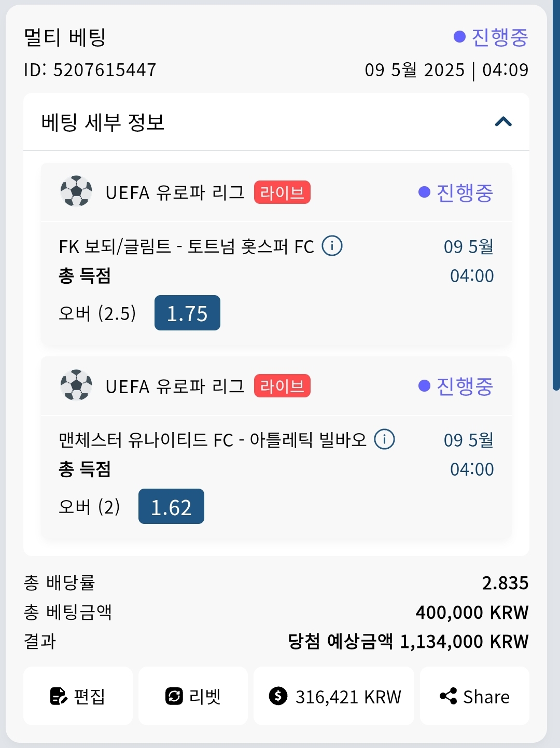Click the 멀티 베팅 title
560x748 pixels.
(65, 37)
